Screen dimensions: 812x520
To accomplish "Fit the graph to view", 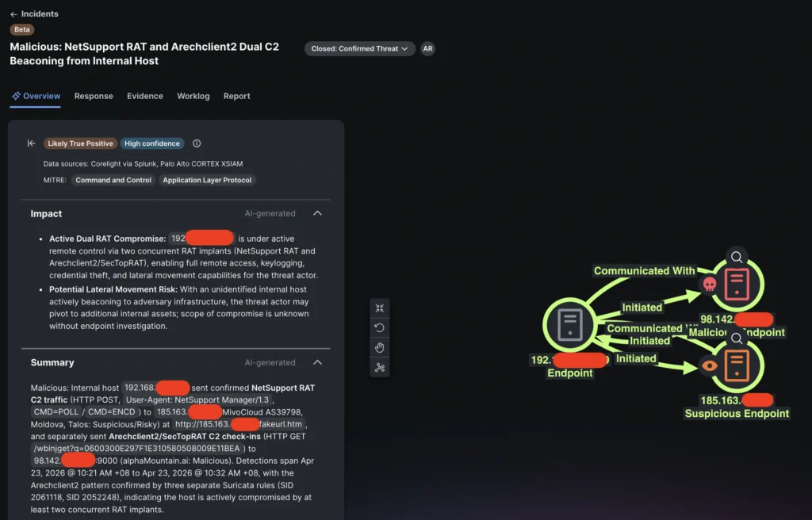I will (380, 308).
